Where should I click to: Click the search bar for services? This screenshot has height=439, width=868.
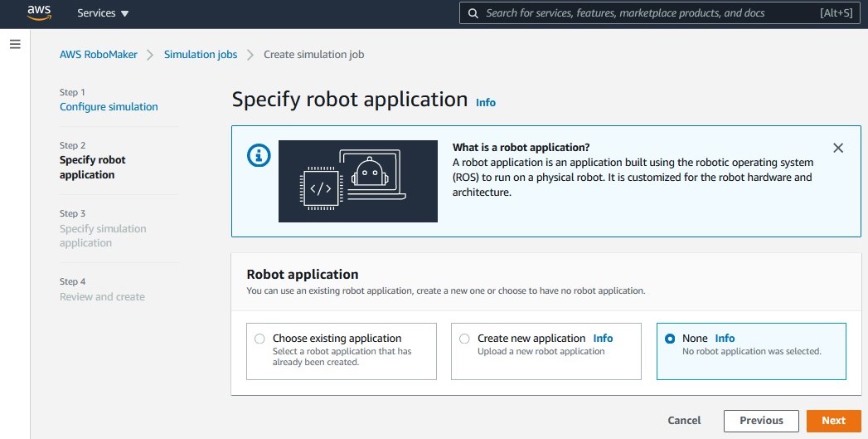coord(659,13)
